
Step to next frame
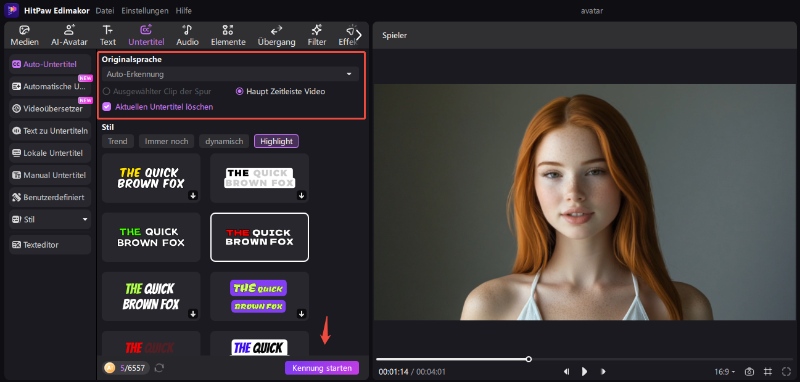(x=603, y=372)
